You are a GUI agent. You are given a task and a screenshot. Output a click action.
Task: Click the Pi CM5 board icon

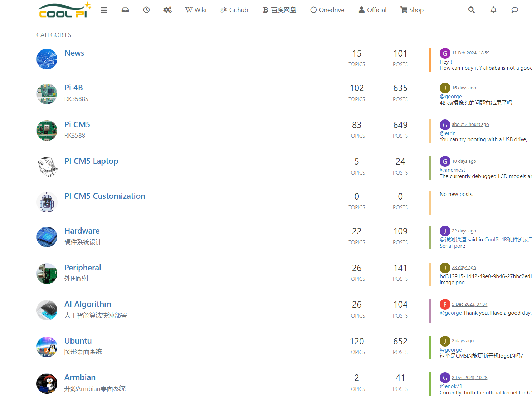(x=47, y=131)
